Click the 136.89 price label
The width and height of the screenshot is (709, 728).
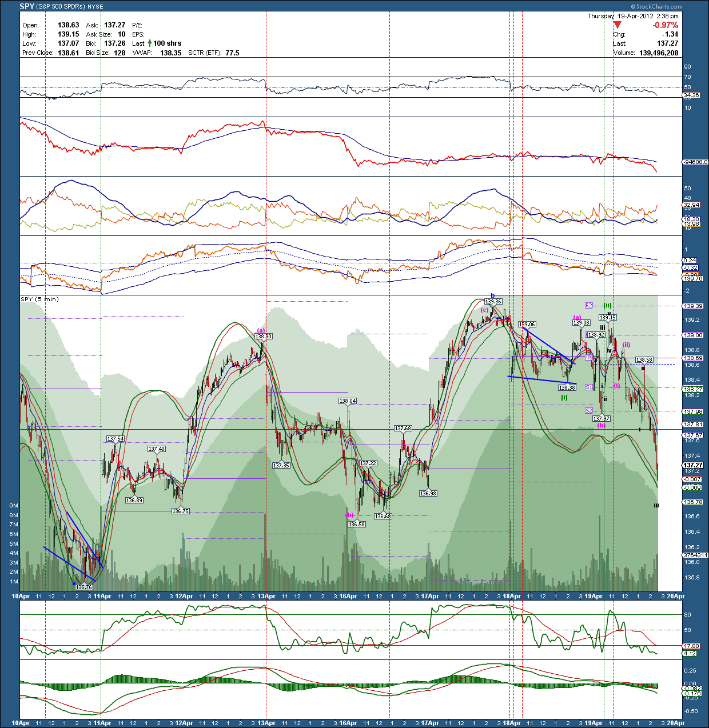coord(134,500)
